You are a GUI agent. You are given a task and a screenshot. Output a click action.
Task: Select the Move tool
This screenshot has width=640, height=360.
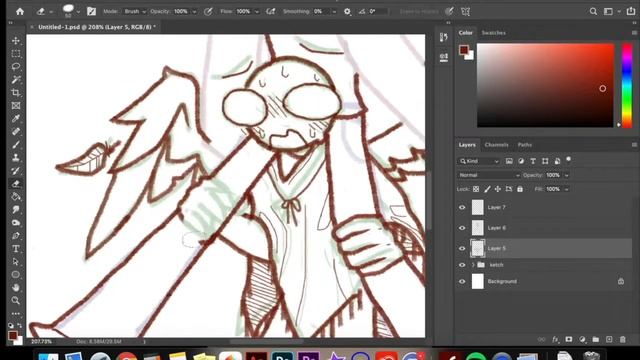pos(16,41)
